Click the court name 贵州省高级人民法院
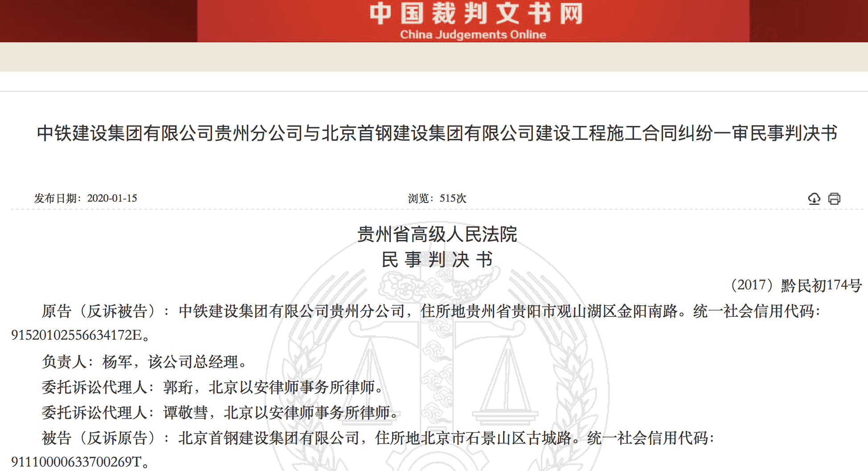 coord(437,234)
